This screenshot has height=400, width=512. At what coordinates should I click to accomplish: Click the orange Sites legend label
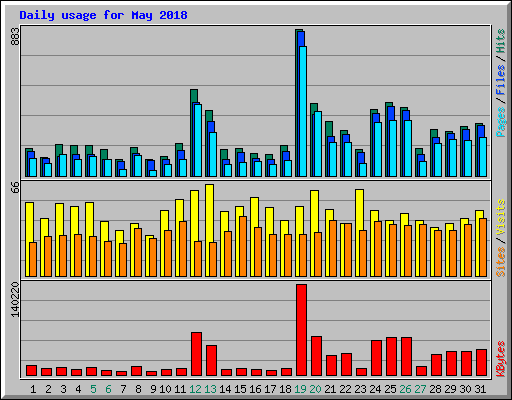tap(500, 262)
